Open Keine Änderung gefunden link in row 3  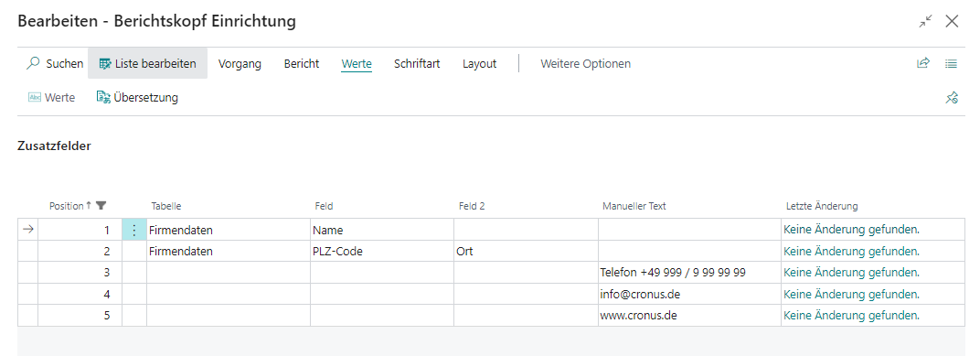[x=851, y=272]
